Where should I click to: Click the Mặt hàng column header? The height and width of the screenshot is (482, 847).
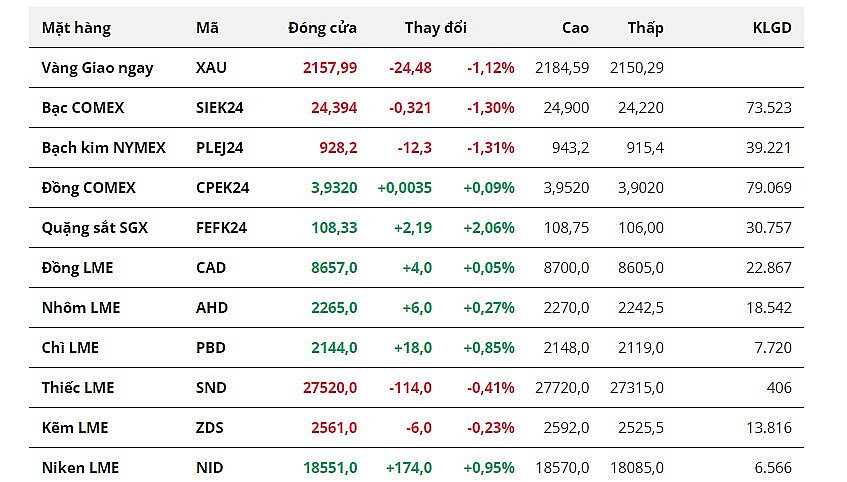pos(76,28)
